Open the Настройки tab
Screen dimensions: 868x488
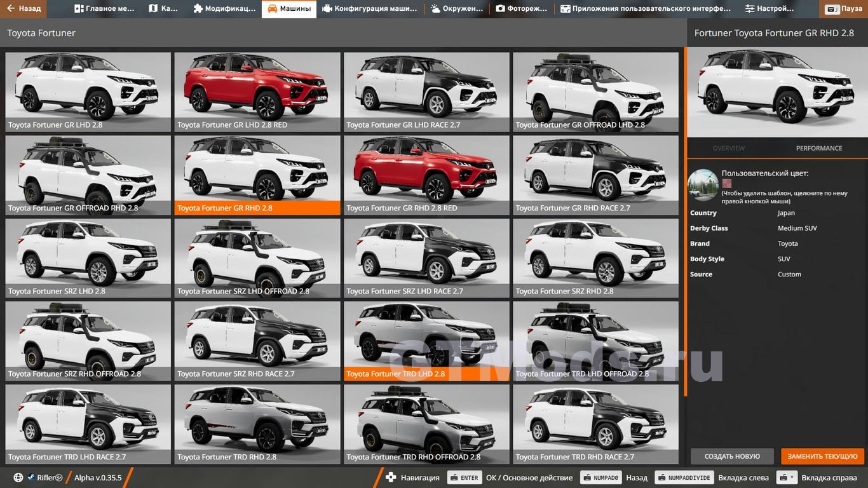click(770, 9)
